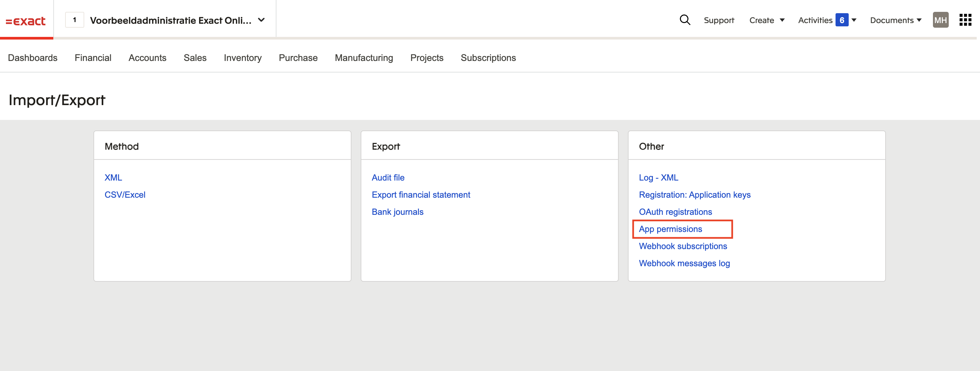The width and height of the screenshot is (980, 371).
Task: Expand the Activities dropdown arrow
Action: (x=854, y=20)
